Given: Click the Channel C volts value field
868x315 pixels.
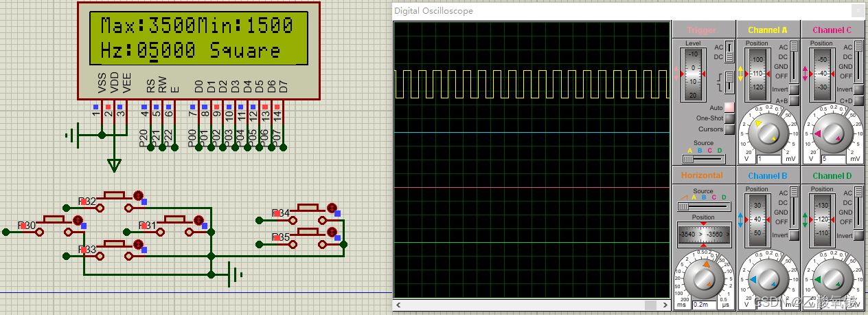Looking at the screenshot, I should coord(833,159).
